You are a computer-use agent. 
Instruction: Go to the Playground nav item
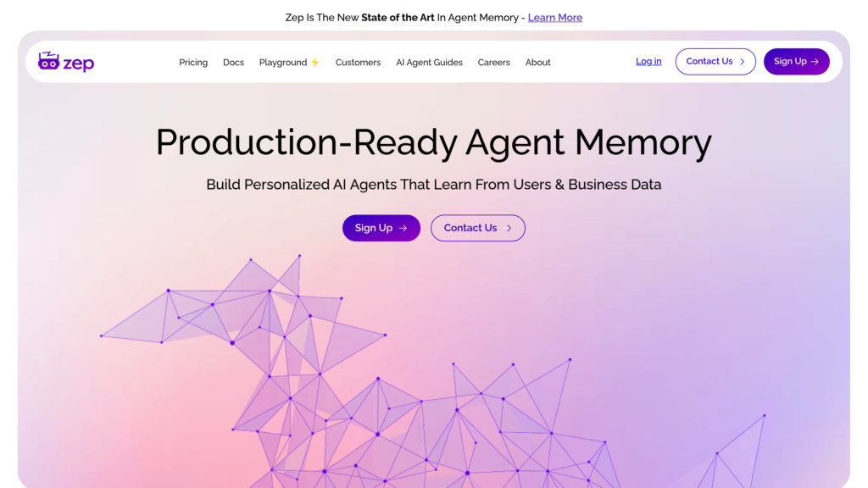click(x=283, y=62)
